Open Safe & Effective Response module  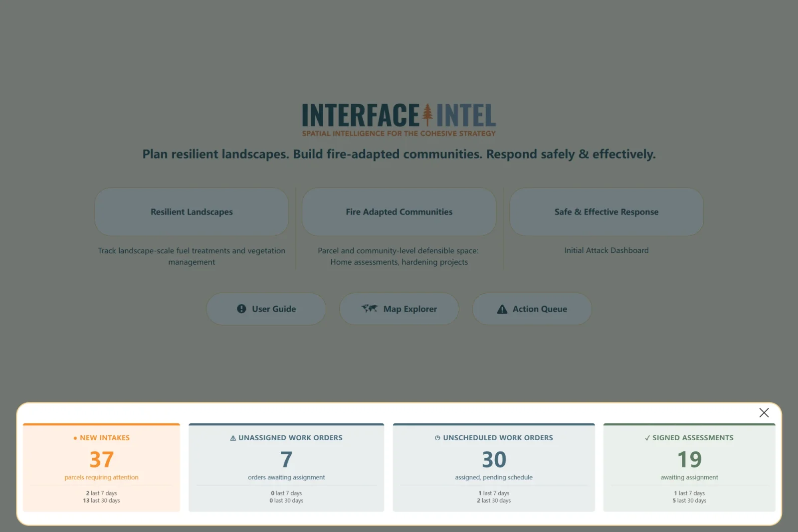pos(606,212)
